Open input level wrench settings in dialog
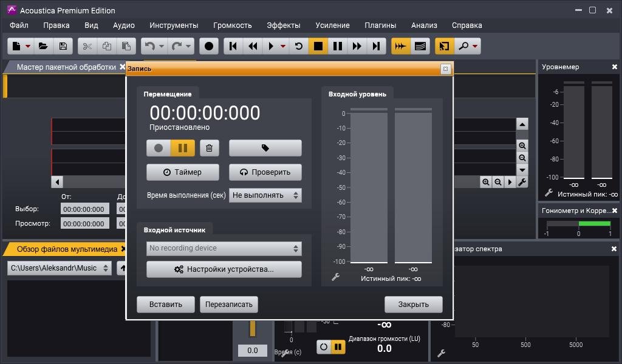 335,277
